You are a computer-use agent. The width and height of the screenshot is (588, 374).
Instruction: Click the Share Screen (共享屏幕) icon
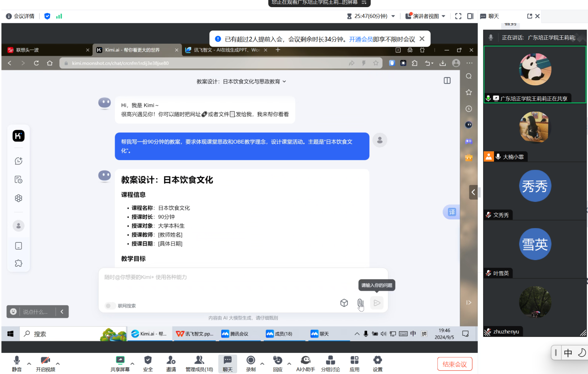click(120, 360)
